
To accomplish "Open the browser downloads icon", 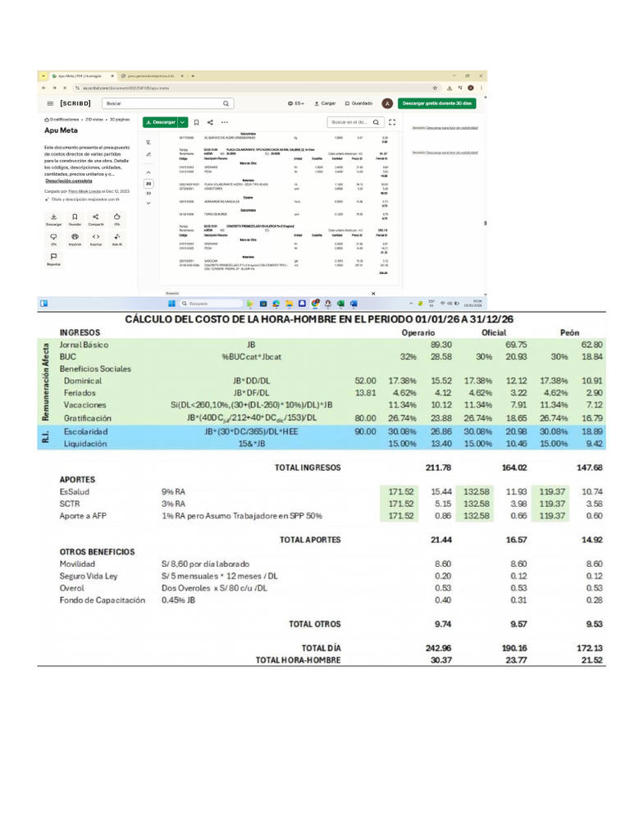I will pos(450,88).
